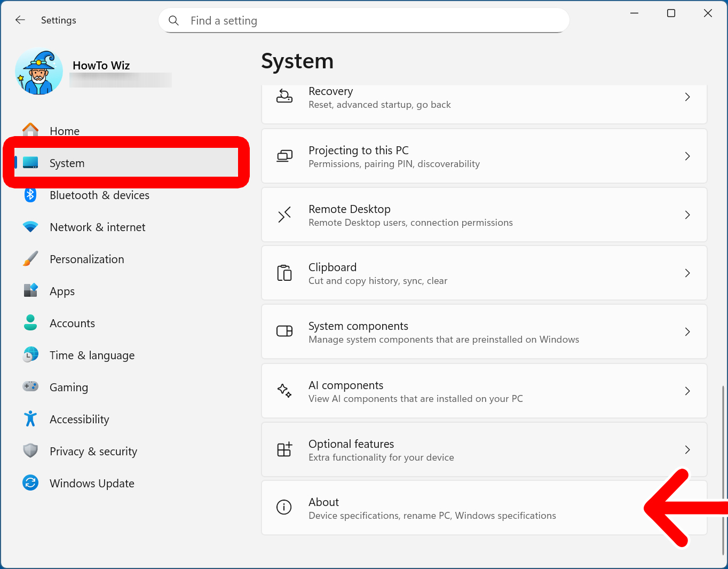Open the Apps settings category

coord(62,291)
